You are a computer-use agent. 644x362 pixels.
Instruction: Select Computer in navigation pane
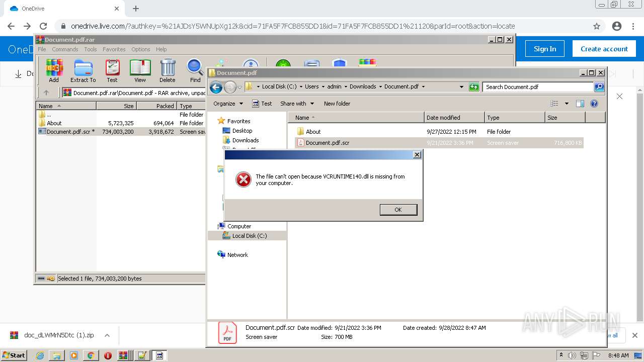[x=234, y=226]
